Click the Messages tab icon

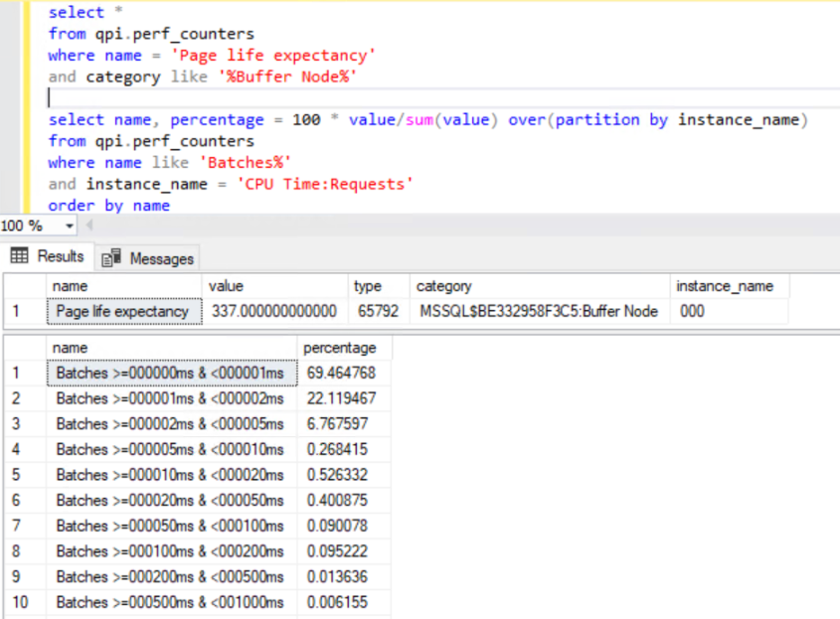tap(111, 257)
